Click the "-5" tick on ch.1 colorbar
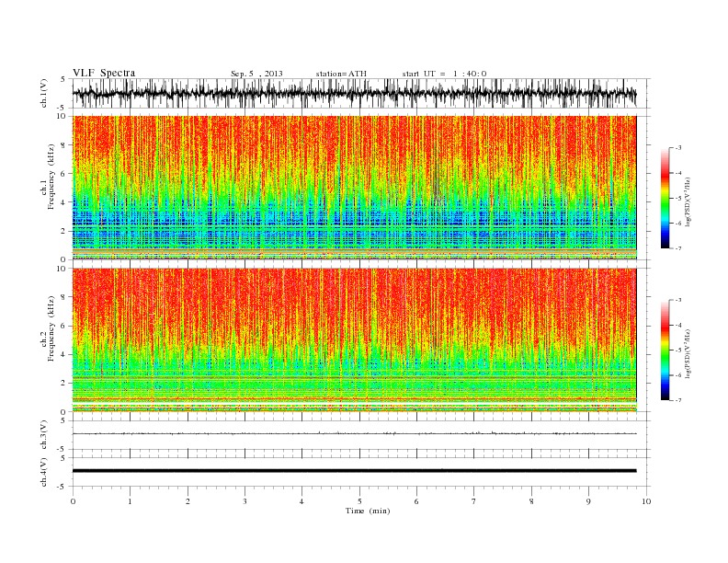The image size is (728, 563). coord(677,199)
